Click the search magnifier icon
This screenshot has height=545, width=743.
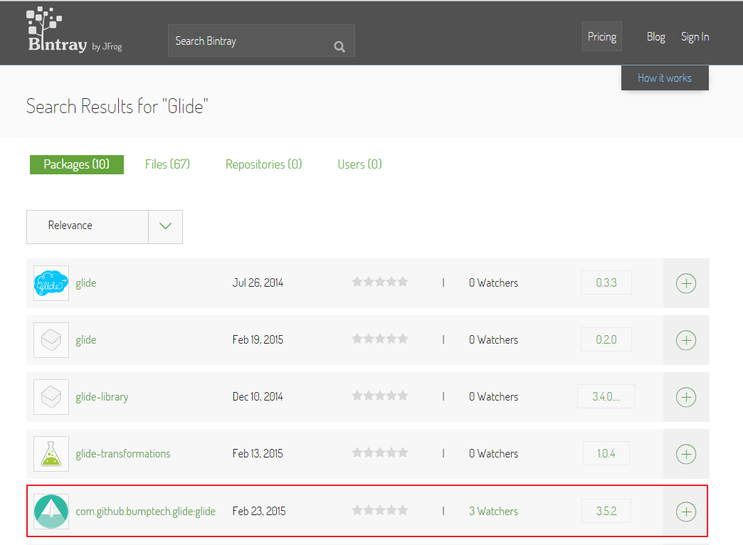point(340,45)
